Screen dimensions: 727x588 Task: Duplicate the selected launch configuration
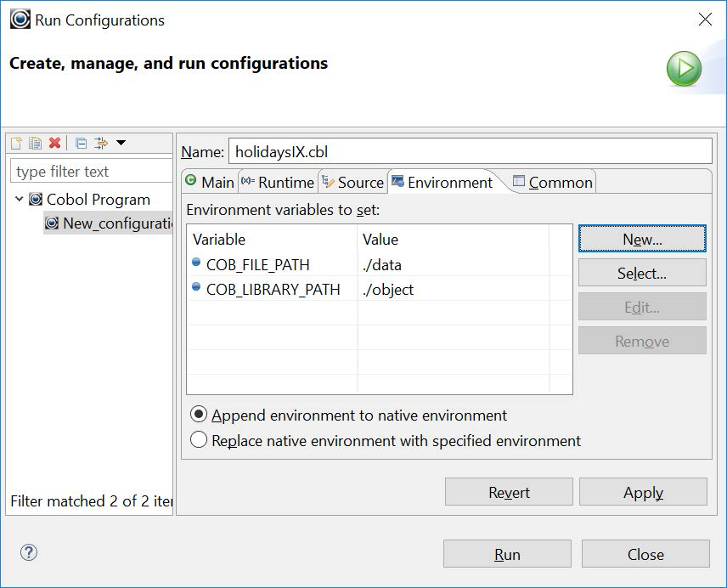(36, 144)
